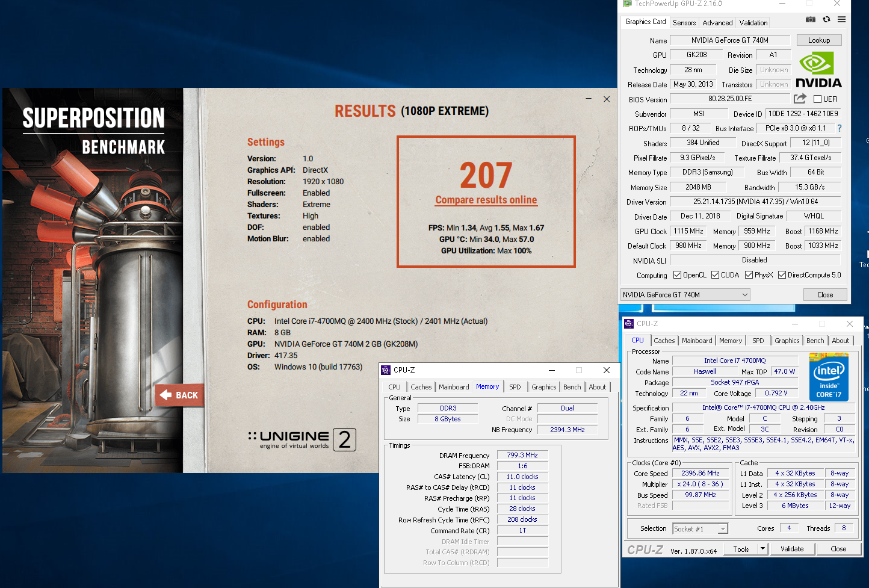869x588 pixels.
Task: Click title bar icon of CPU-Z Memory window
Action: click(x=386, y=370)
